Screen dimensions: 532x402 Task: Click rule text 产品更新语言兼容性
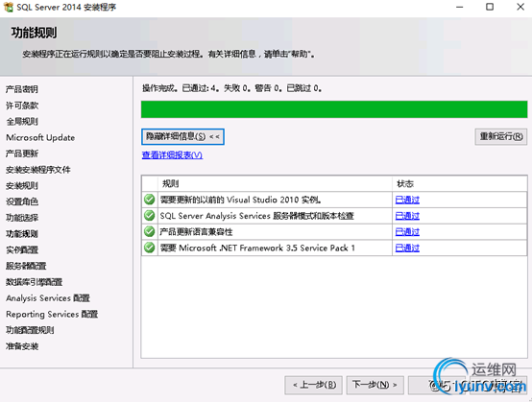[197, 232]
